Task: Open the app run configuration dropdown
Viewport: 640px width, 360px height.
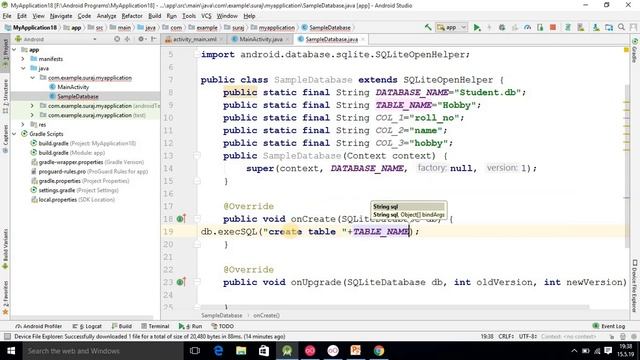Action: pos(451,27)
